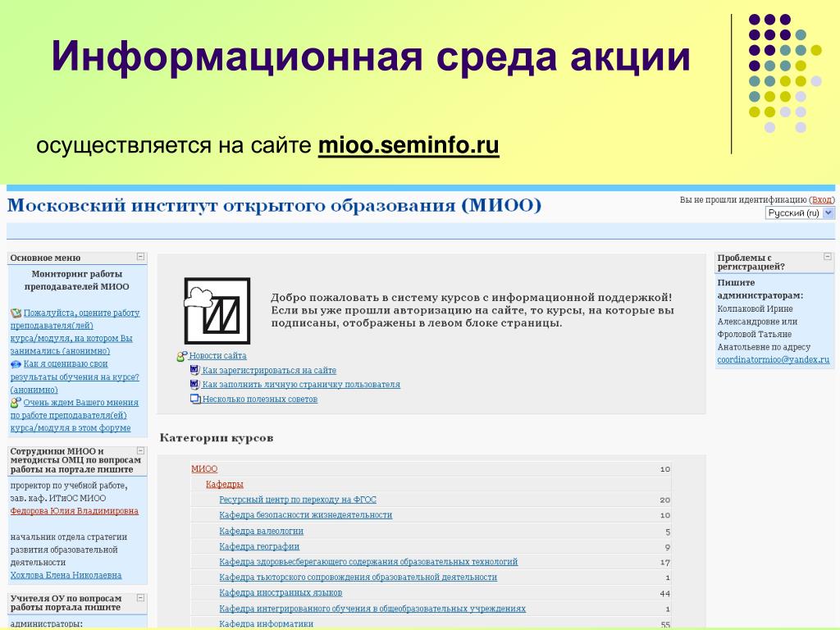
Task: Click the 'Категории курсов' heading
Action: [x=217, y=438]
